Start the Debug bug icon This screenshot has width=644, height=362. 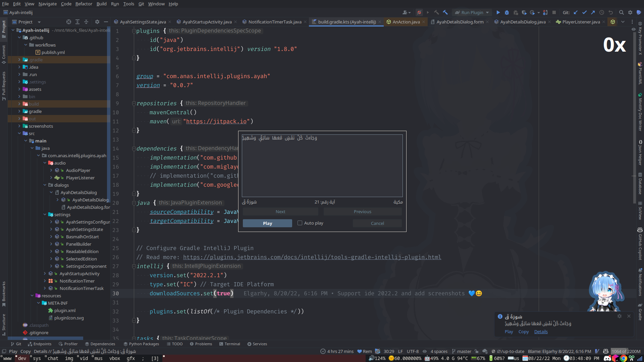[x=507, y=12]
